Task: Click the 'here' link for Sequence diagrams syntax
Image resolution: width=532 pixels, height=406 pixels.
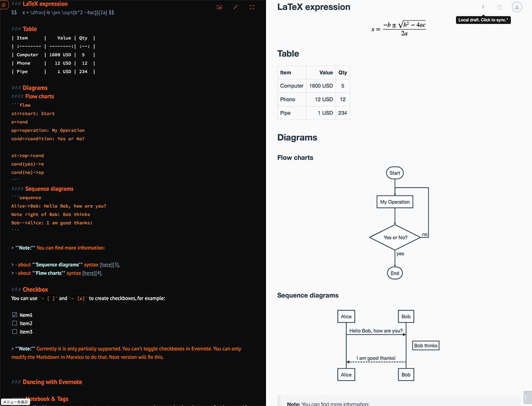Action: pos(106,265)
